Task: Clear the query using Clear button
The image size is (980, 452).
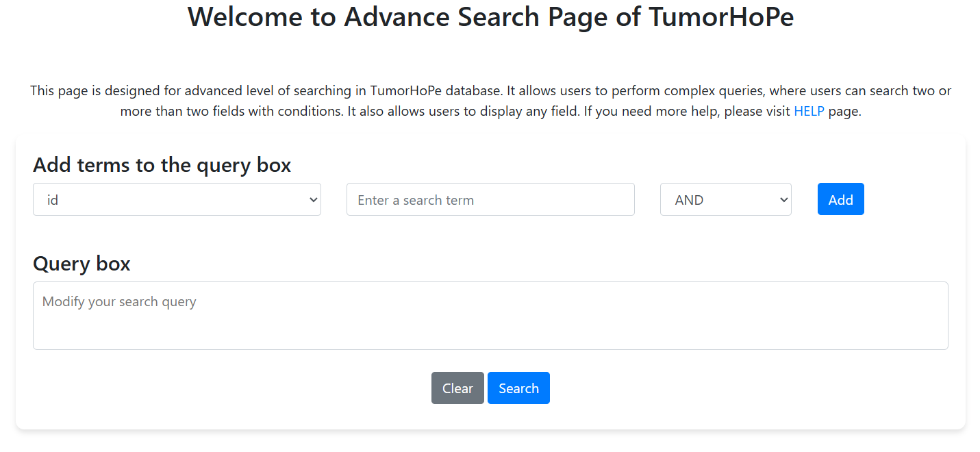Action: [457, 388]
